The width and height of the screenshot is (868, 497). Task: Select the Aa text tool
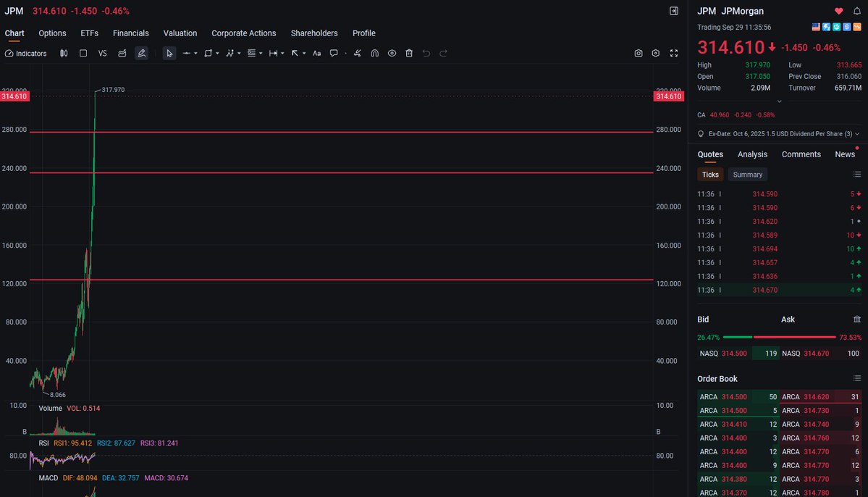[316, 53]
